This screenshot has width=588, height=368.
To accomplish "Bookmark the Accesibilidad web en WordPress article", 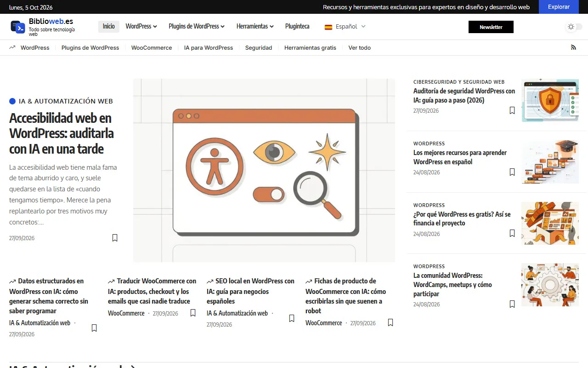I will (x=115, y=238).
